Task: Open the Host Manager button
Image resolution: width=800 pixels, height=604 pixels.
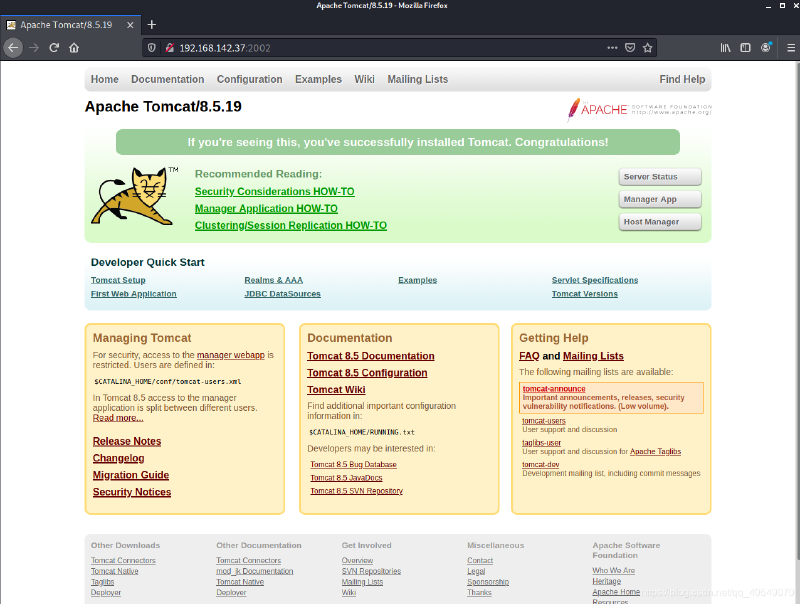Action: click(660, 221)
